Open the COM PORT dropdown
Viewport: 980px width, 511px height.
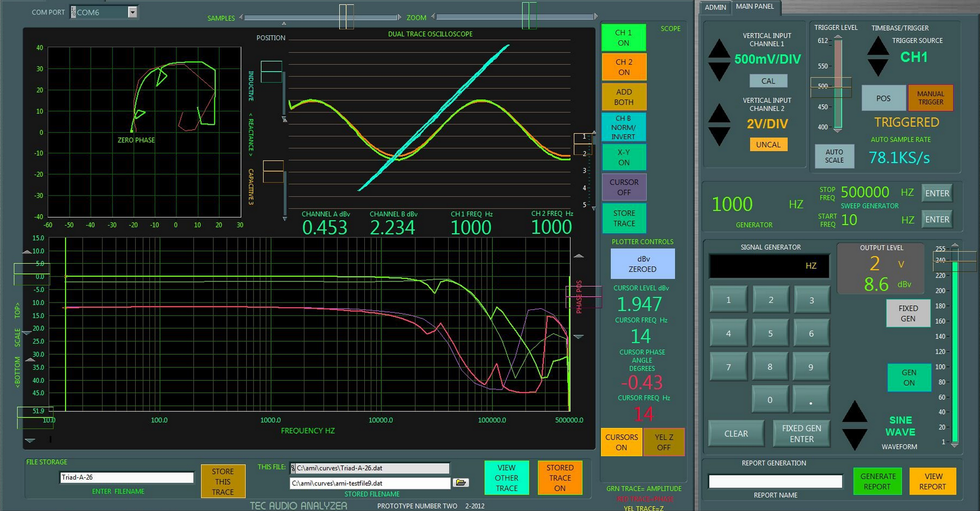click(x=132, y=12)
